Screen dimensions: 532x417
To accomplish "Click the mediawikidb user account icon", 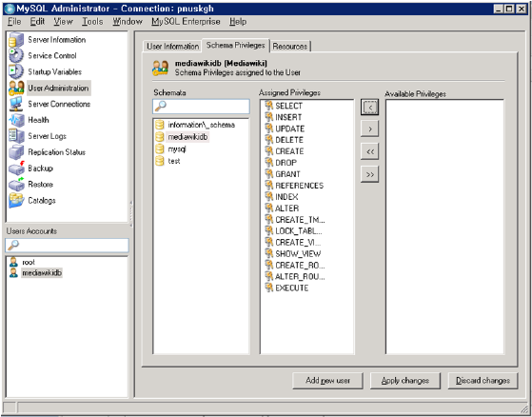I will point(13,273).
